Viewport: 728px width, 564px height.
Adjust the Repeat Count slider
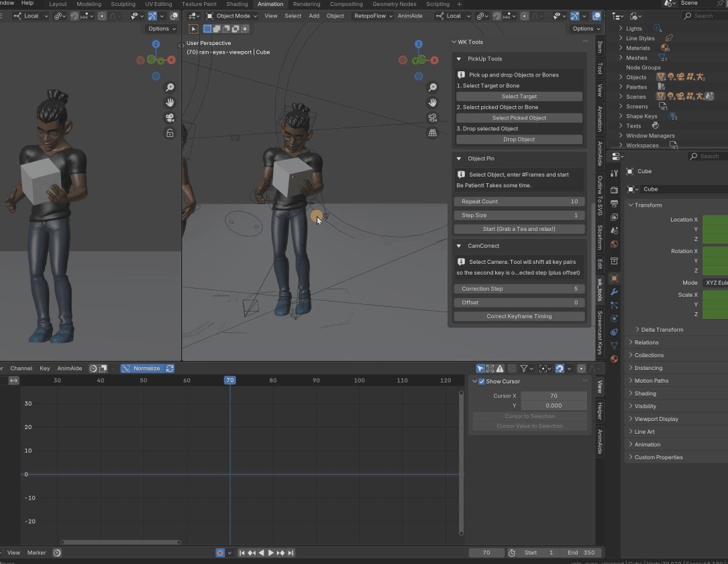519,201
